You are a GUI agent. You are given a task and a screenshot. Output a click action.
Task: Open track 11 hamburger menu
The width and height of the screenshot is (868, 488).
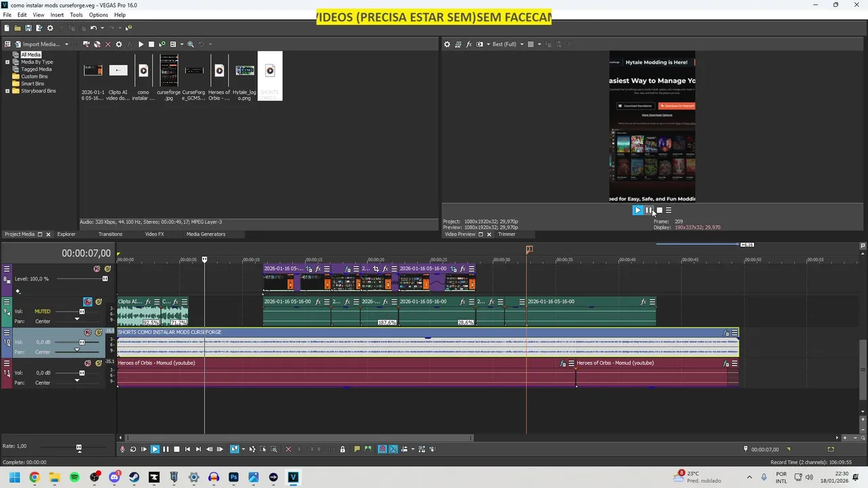(x=7, y=363)
